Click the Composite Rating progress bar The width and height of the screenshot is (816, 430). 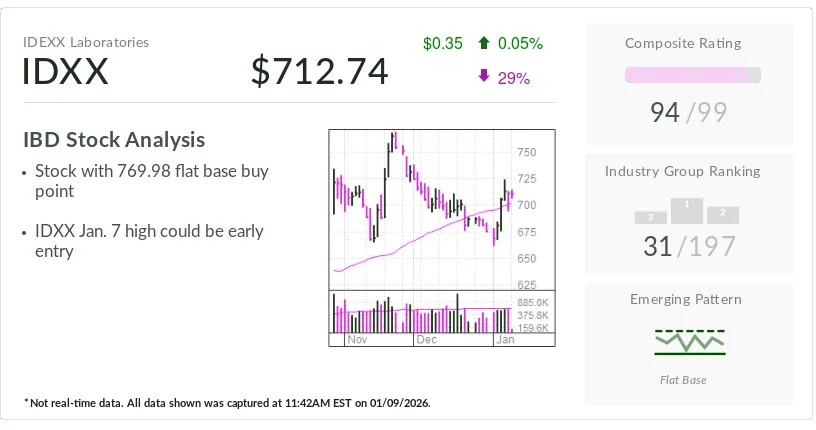point(692,75)
